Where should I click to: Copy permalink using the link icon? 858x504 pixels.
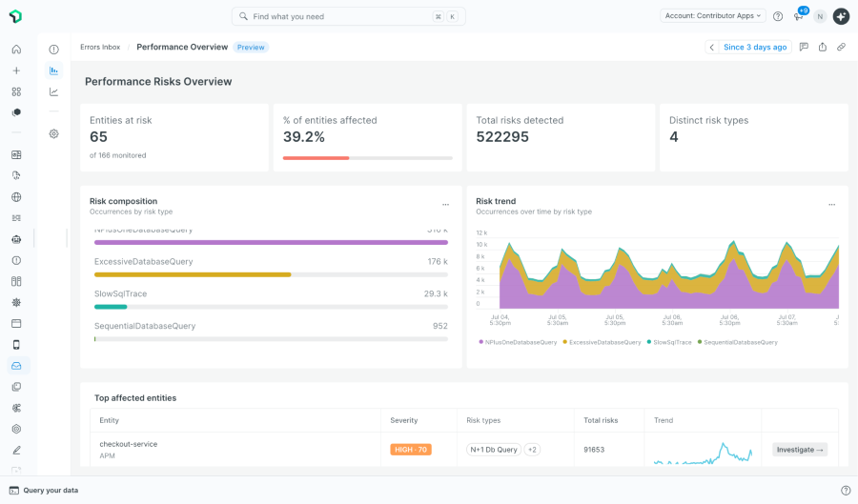click(x=842, y=47)
